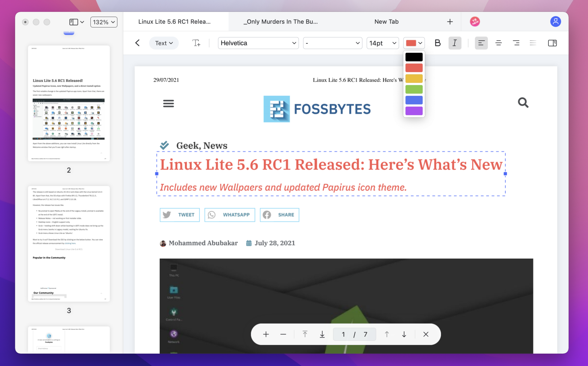Click the Geek, News category text
This screenshot has height=366, width=588.
point(202,146)
